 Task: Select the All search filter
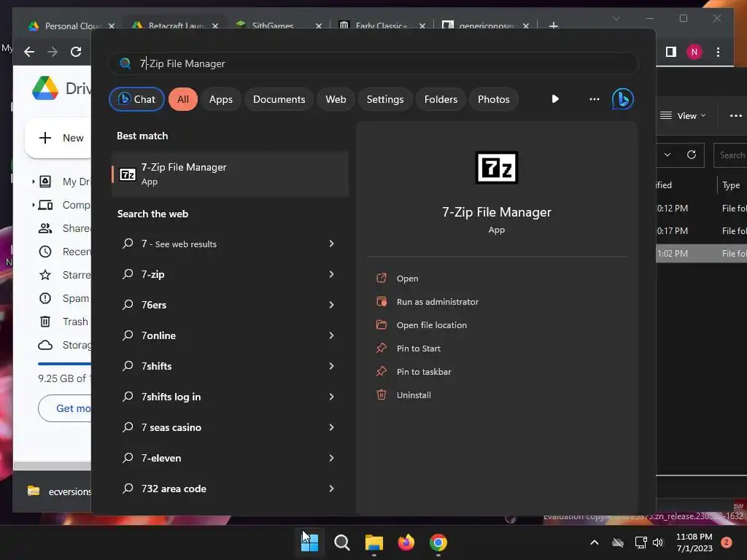click(183, 99)
